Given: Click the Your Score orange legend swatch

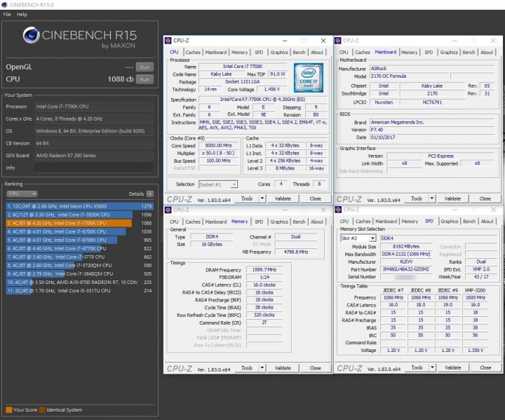Looking at the screenshot, I should (9, 409).
